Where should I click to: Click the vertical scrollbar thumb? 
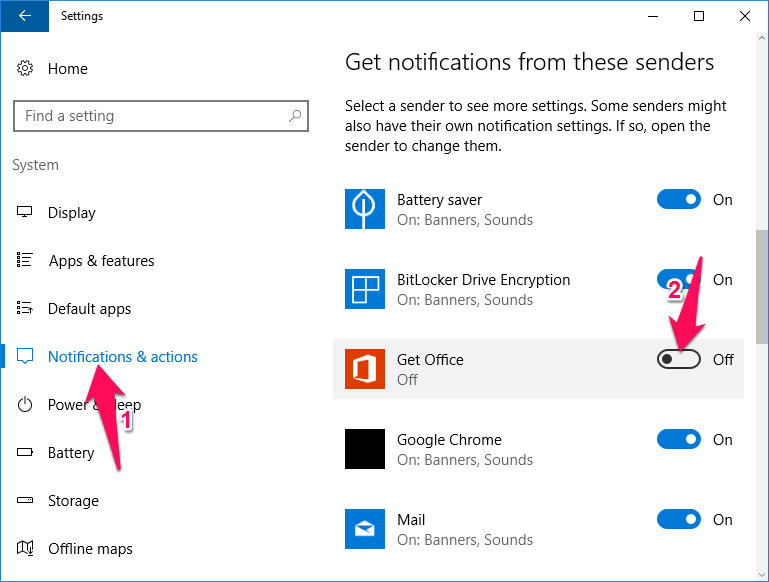pyautogui.click(x=762, y=285)
